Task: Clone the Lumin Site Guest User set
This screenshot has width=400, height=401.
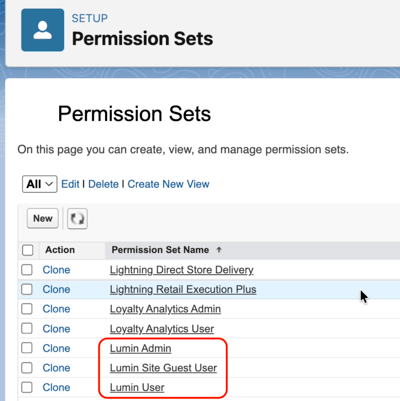Action: click(x=56, y=368)
